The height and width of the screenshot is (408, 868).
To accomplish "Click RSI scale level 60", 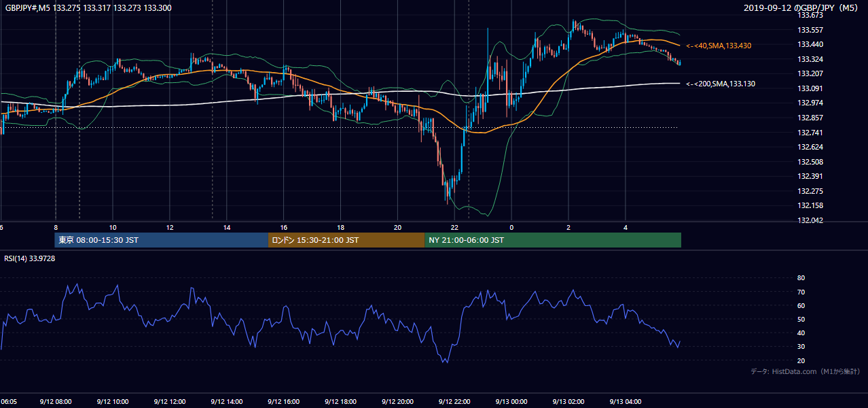I will pos(801,305).
